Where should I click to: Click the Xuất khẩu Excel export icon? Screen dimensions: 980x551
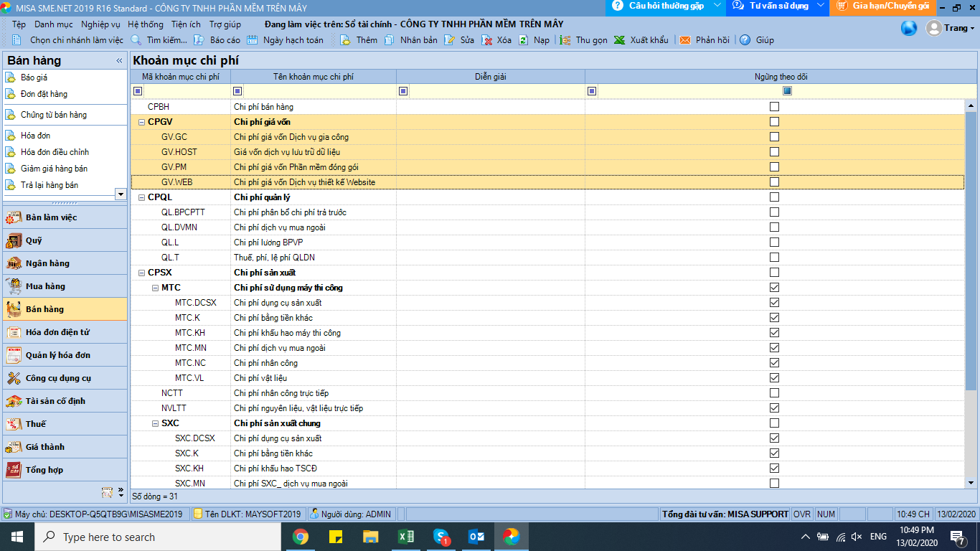point(620,40)
